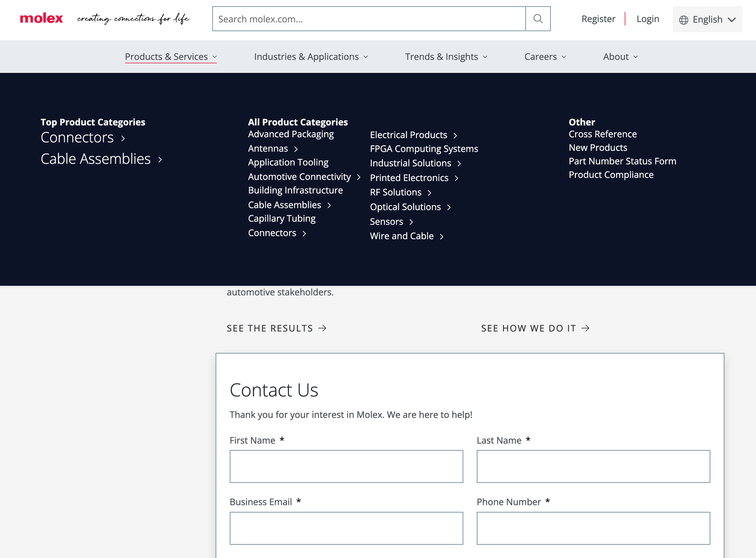Expand the Products & Services menu
Viewport: 756px width, 558px height.
(x=171, y=57)
